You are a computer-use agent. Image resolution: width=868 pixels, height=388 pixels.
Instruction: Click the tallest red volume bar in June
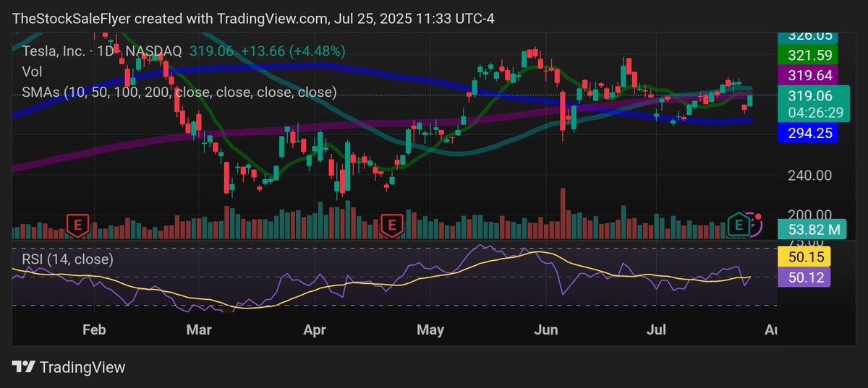[562, 213]
